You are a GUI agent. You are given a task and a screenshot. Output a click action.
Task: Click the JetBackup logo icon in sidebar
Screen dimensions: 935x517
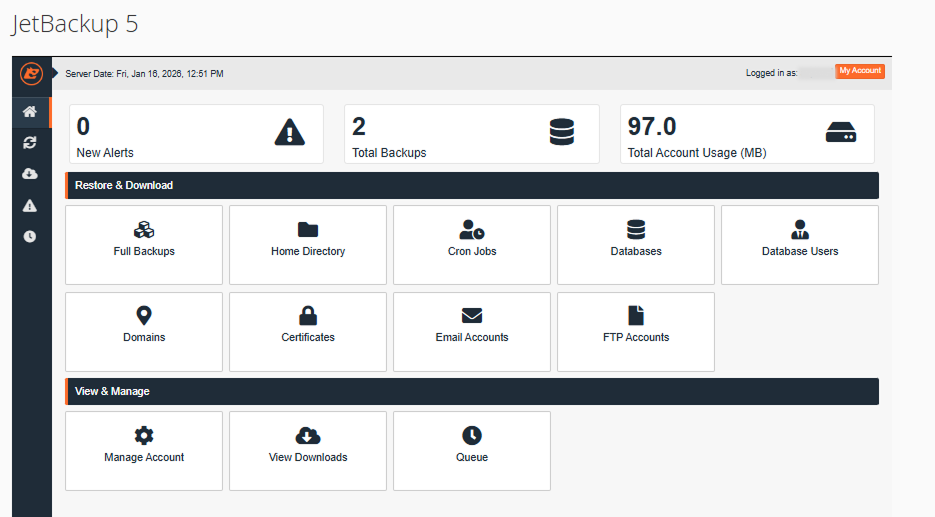coord(30,74)
